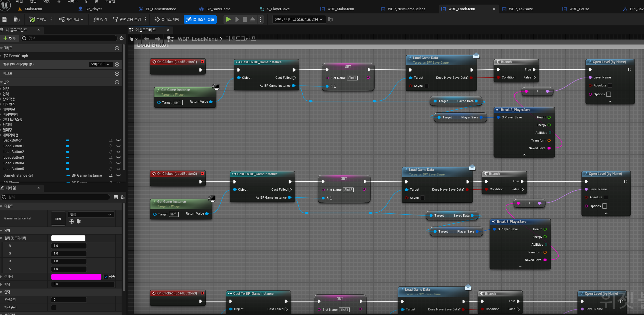Click the frame skip advance button

point(237,19)
